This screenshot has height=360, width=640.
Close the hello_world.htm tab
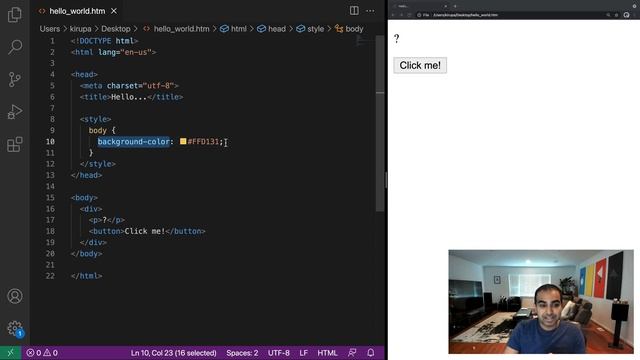click(x=114, y=11)
